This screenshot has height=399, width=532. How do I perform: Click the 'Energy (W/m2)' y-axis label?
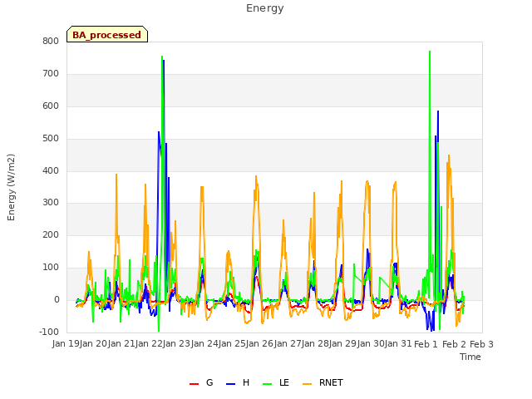click(x=11, y=187)
